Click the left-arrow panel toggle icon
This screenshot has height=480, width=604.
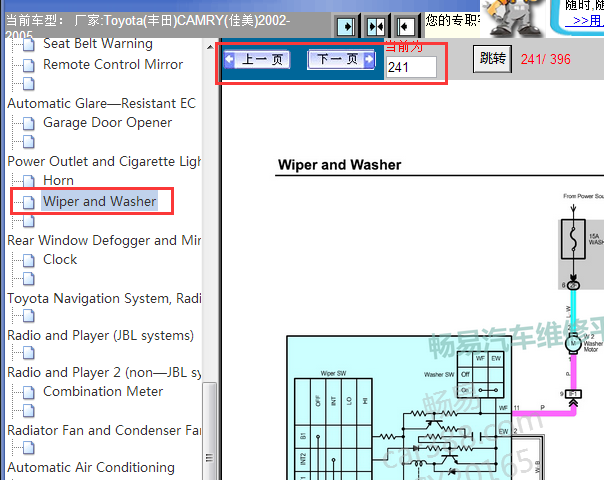click(x=405, y=27)
